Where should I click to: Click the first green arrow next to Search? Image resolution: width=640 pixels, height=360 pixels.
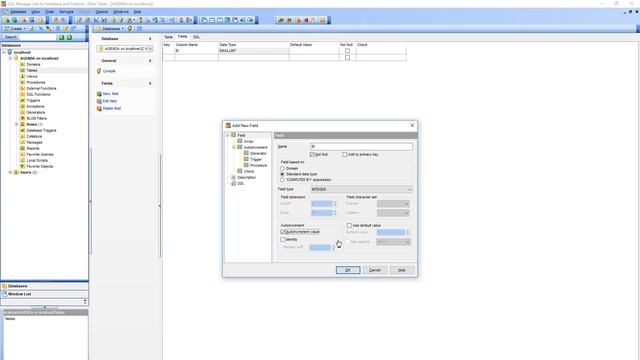(62, 37)
